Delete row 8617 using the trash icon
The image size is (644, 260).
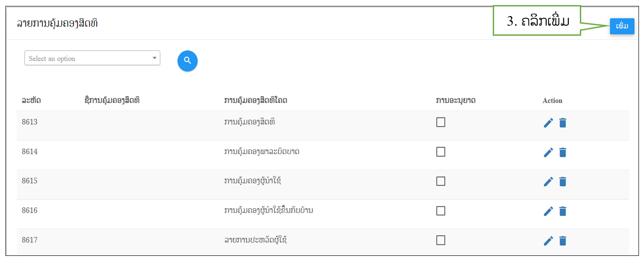coord(563,241)
